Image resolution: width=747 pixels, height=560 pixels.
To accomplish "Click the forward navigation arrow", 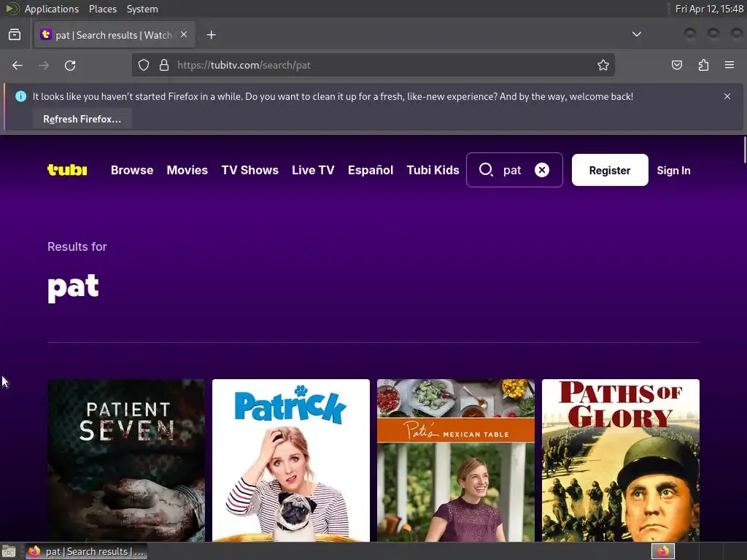I will coord(44,65).
